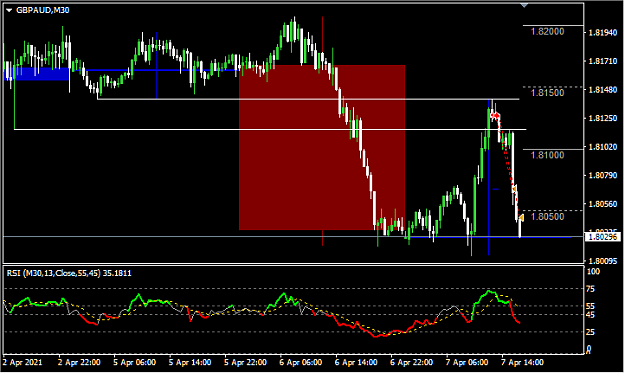Image resolution: width=625 pixels, height=373 pixels.
Task: Click price scale value 1.81710
Action: [603, 61]
